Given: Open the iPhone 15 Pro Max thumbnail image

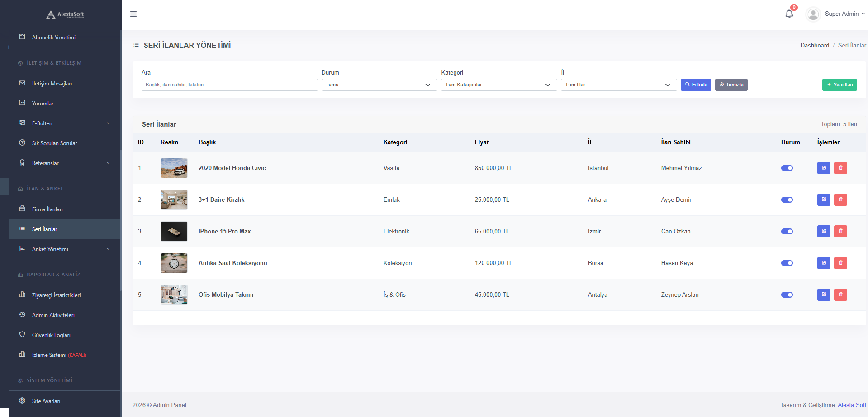Looking at the screenshot, I should 174,231.
